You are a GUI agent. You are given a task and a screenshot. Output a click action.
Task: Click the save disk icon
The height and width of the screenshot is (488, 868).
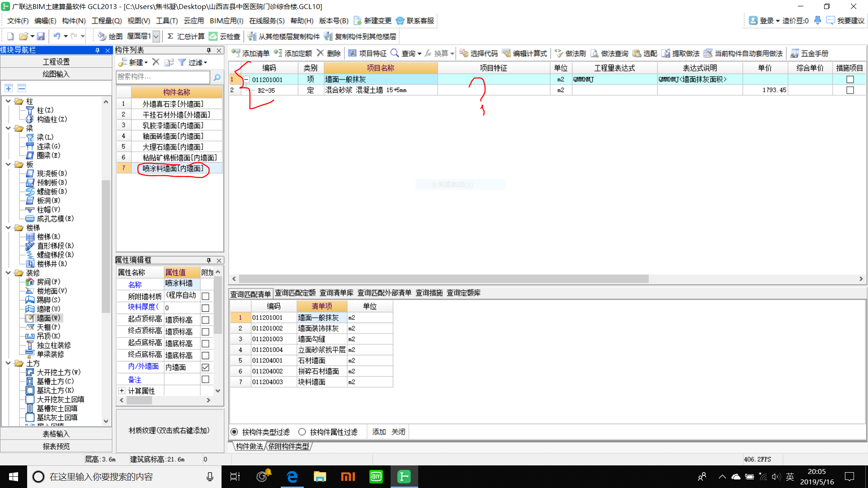(x=41, y=36)
